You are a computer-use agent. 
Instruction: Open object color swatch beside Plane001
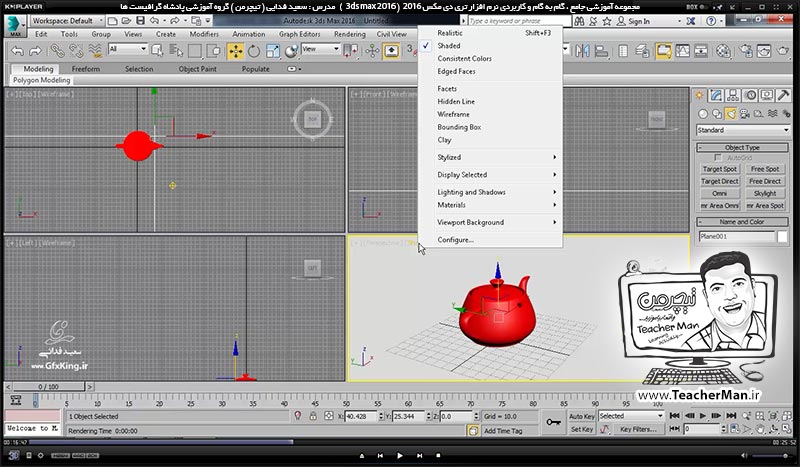[x=783, y=236]
